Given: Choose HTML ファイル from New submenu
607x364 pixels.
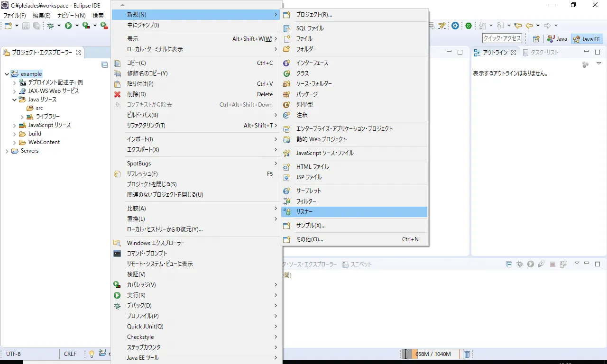Looking at the screenshot, I should pyautogui.click(x=354, y=167).
